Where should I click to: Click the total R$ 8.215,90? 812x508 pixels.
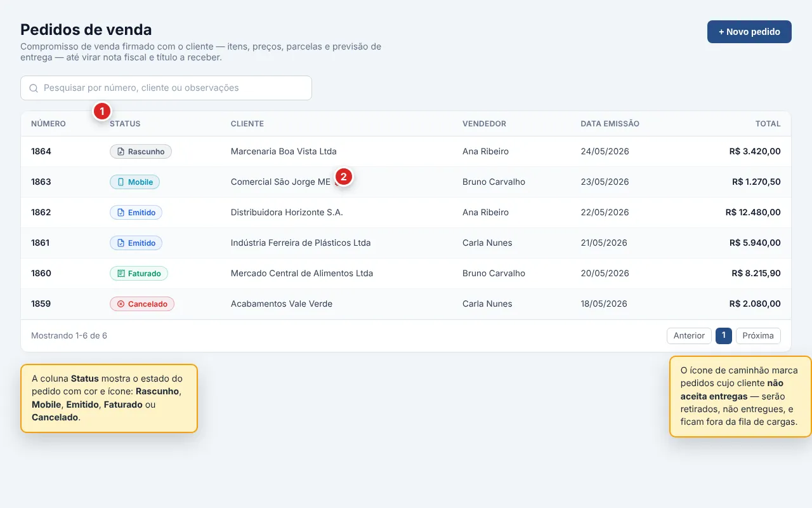(756, 274)
